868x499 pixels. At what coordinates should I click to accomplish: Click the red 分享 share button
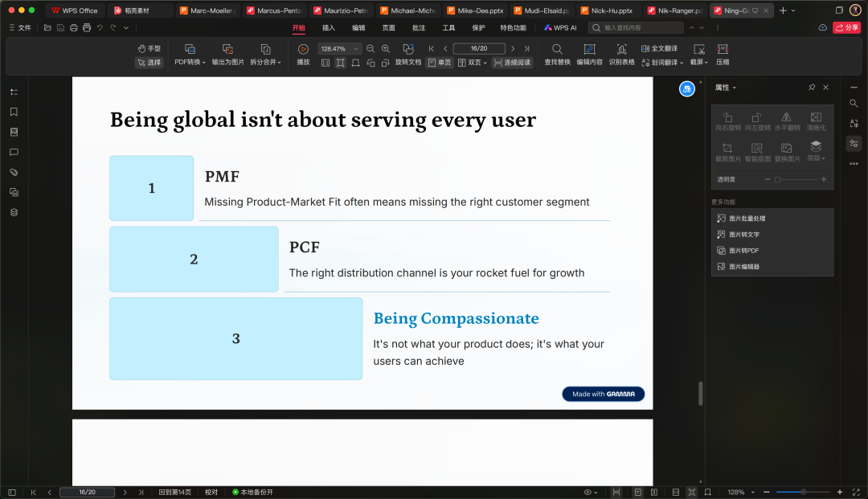point(847,27)
